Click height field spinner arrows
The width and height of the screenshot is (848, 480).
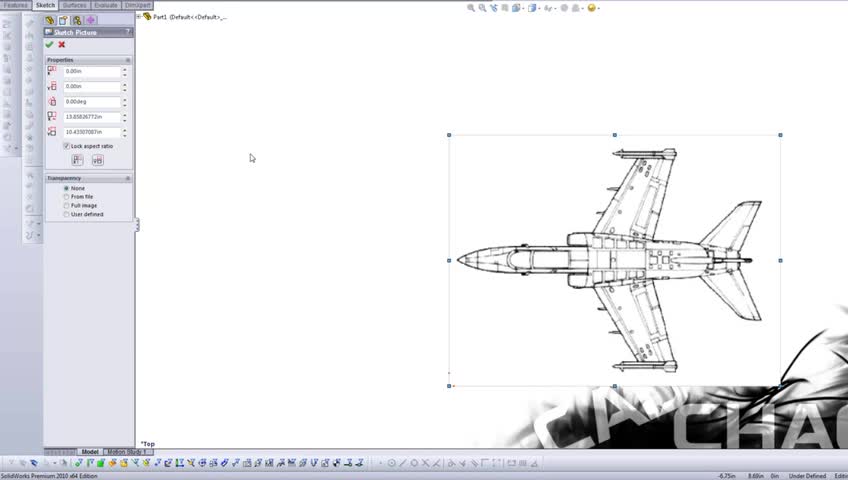[x=125, y=132]
